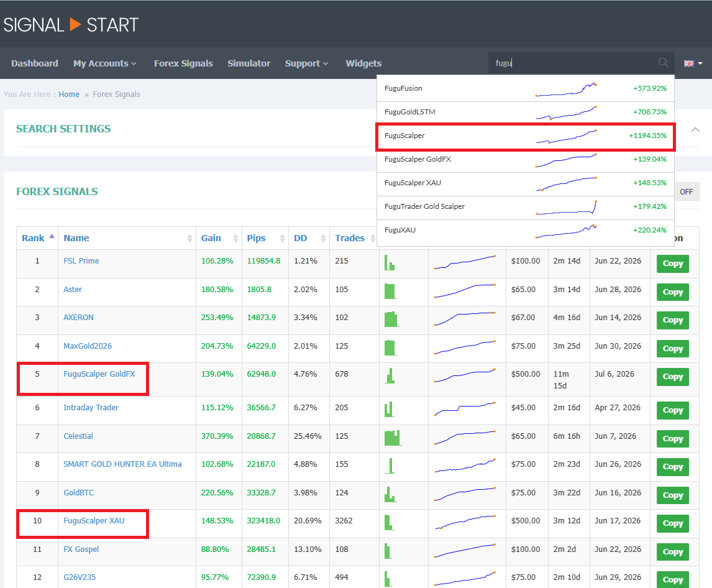
Task: Select FuguScalper GoldFX search suggestion
Action: [526, 159]
